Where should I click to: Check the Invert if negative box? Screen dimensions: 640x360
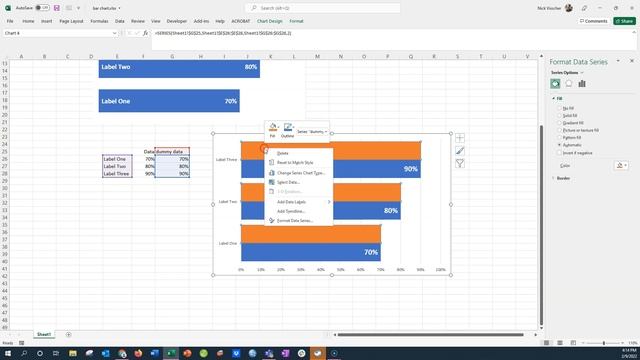pyautogui.click(x=560, y=153)
